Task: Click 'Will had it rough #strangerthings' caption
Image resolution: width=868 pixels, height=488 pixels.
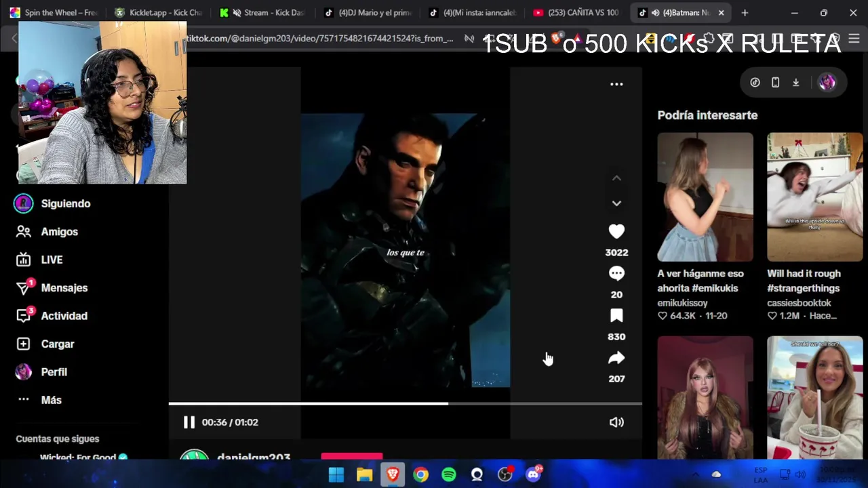Action: [x=804, y=281]
